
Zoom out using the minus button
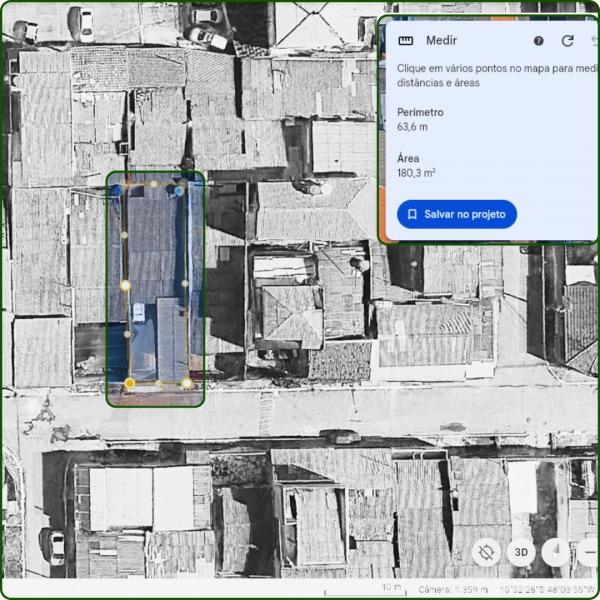coord(589,551)
